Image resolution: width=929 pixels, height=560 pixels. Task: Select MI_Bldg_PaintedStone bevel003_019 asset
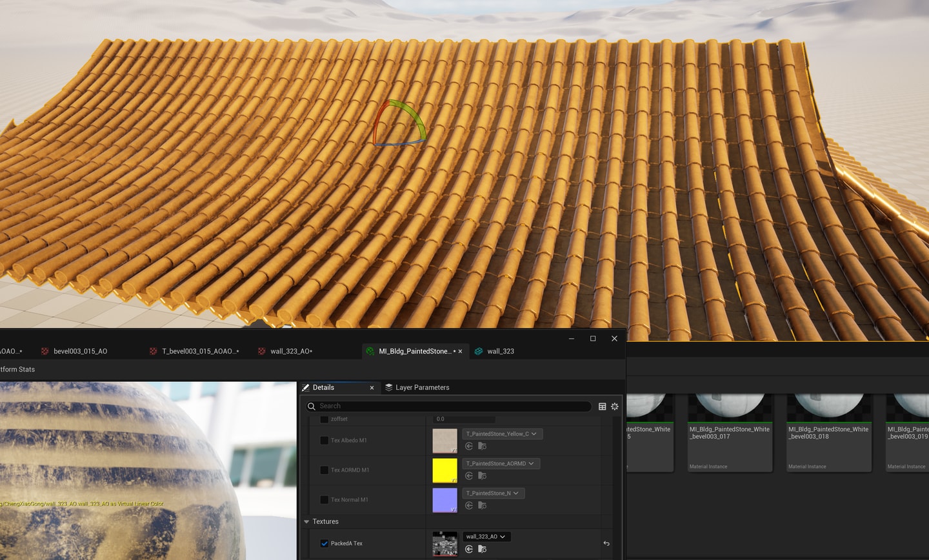click(x=907, y=433)
